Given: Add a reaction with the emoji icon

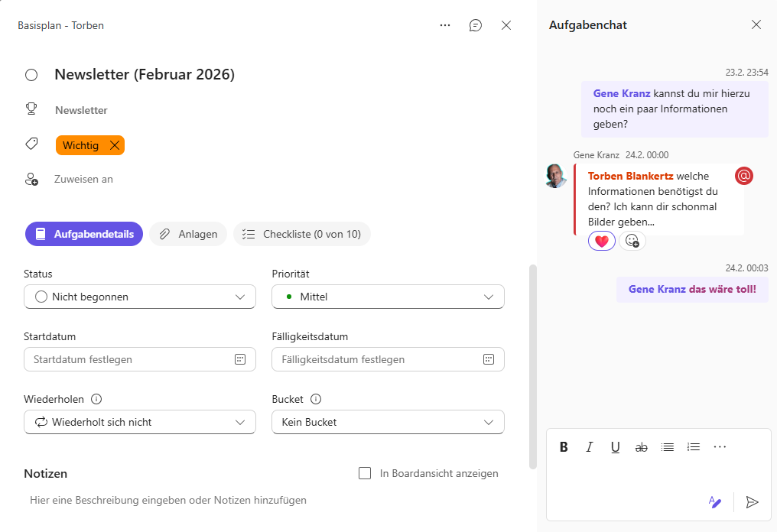Looking at the screenshot, I should pyautogui.click(x=632, y=241).
